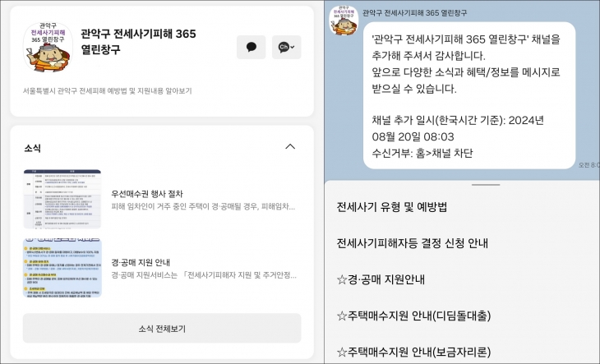Viewport: 600px width, 364px height.
Task: Collapse the 소식 section chevron
Action: coord(290,147)
